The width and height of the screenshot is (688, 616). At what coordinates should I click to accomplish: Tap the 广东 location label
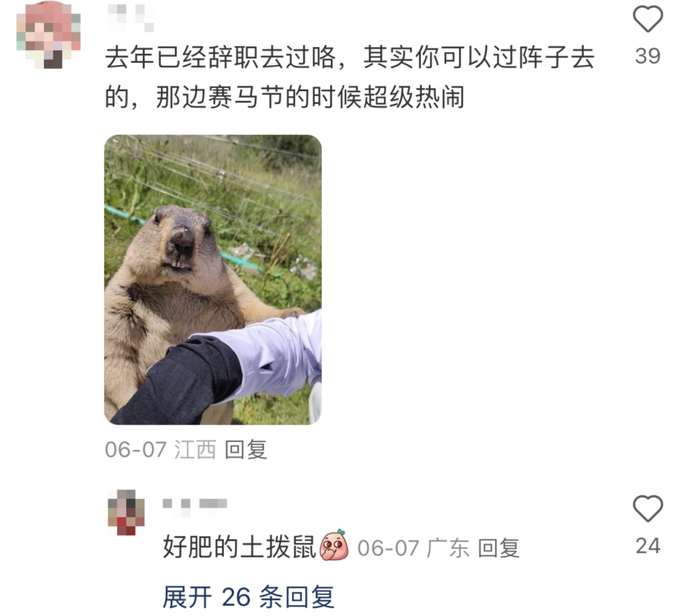point(448,548)
